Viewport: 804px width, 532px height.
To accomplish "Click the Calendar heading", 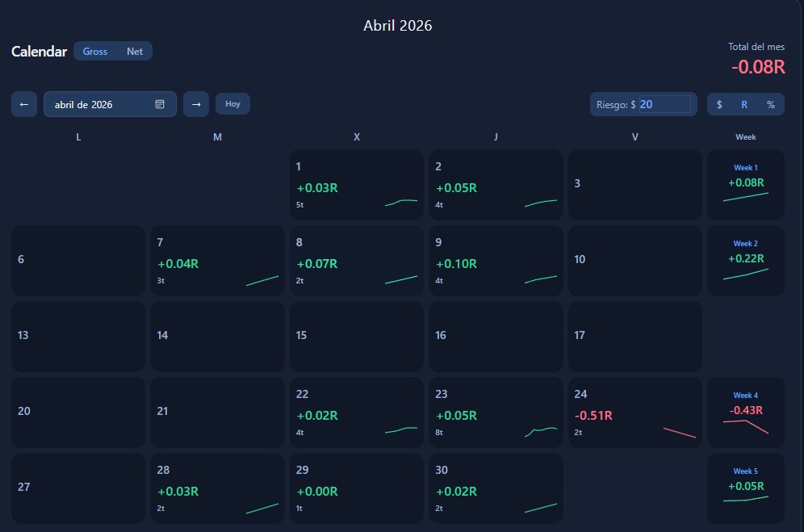I will coord(39,52).
